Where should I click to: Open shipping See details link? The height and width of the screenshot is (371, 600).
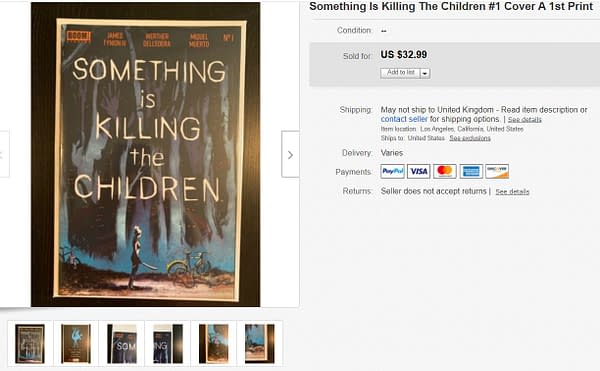tap(525, 120)
